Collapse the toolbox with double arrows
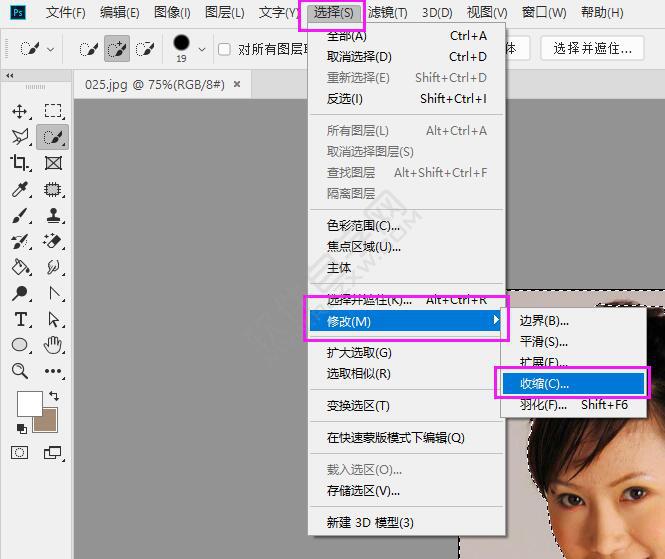The height and width of the screenshot is (559, 665). [10, 75]
